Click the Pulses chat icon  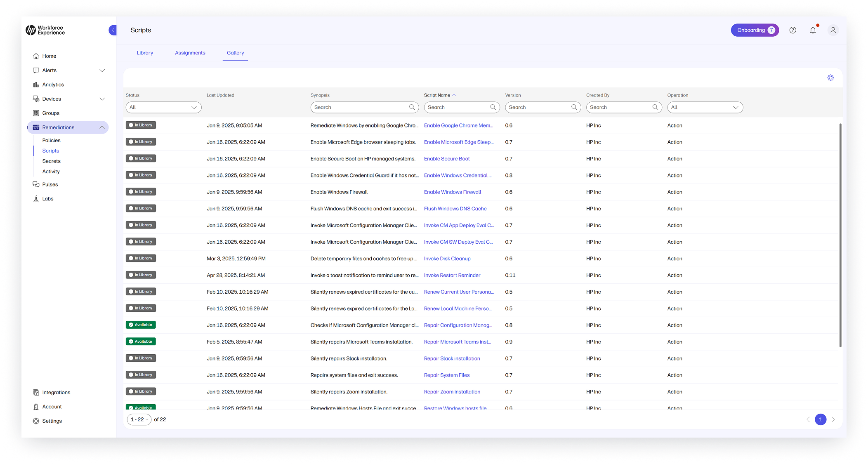pos(36,184)
